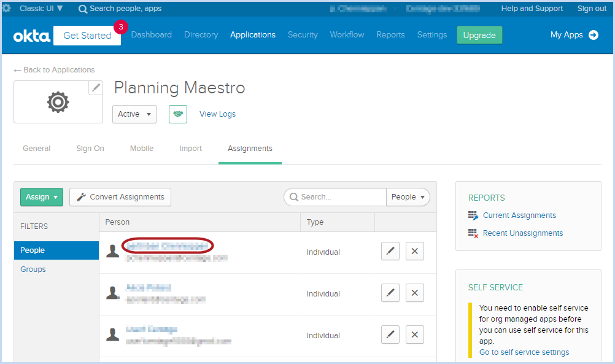Switch to the Sign On tab
Screen dimensions: 615x364
click(x=90, y=149)
